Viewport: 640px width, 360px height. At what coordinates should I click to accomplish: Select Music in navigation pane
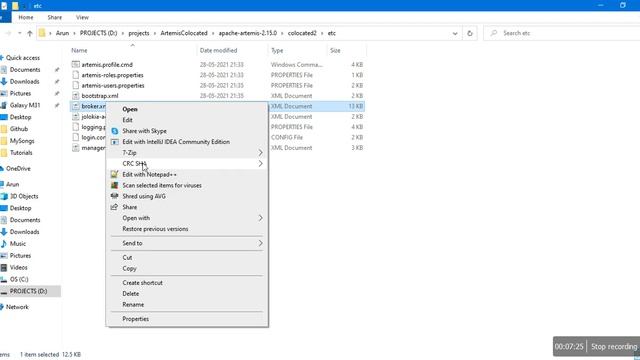(x=18, y=244)
